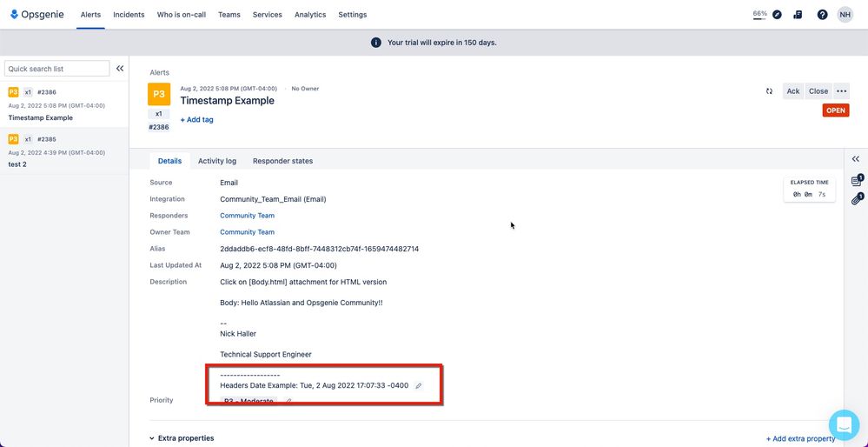The image size is (868, 447).
Task: Click Add extra property link
Action: (800, 438)
